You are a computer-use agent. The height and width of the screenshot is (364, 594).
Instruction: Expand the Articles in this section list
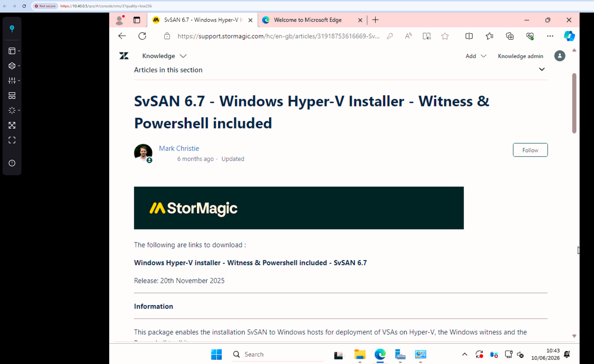pos(542,69)
